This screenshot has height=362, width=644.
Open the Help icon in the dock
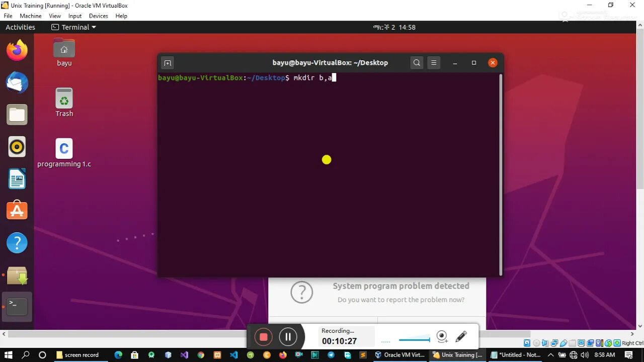coord(17,243)
